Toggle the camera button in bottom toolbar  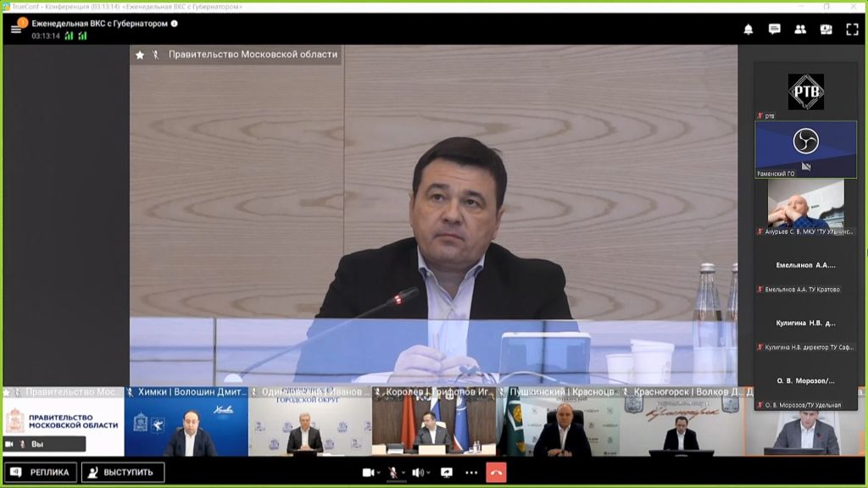(x=368, y=473)
